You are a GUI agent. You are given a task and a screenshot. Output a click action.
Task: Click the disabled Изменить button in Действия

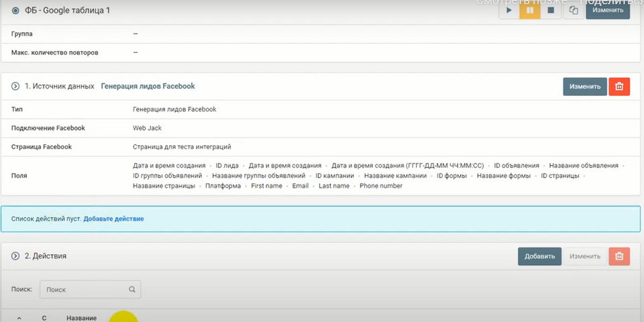click(584, 256)
